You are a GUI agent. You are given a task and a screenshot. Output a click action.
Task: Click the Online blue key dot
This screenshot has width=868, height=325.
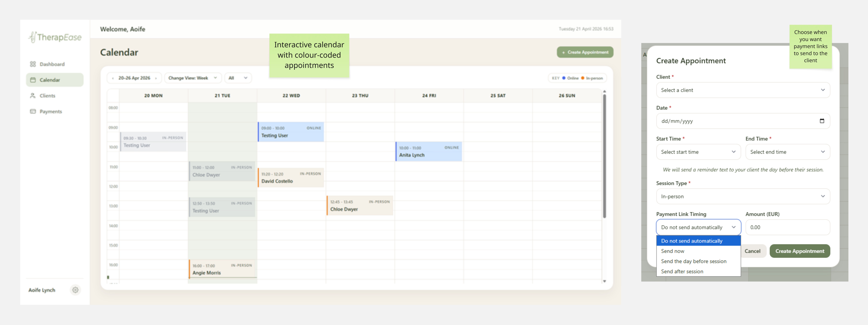pos(564,78)
